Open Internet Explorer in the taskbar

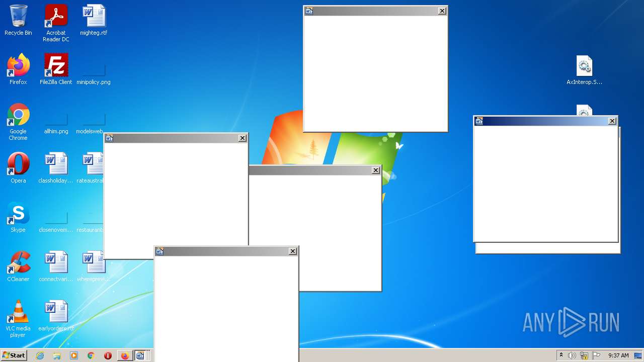(x=40, y=355)
